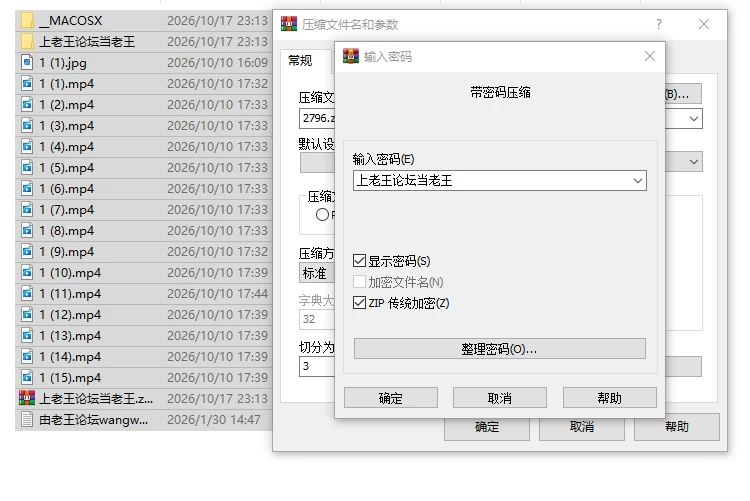This screenshot has width=750, height=501.
Task: Click 取消 in 压缩文件名和参数 window
Action: [x=582, y=427]
